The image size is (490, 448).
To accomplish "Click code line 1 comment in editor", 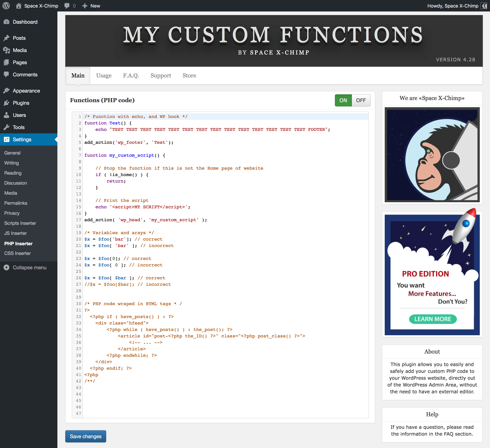I will (136, 116).
